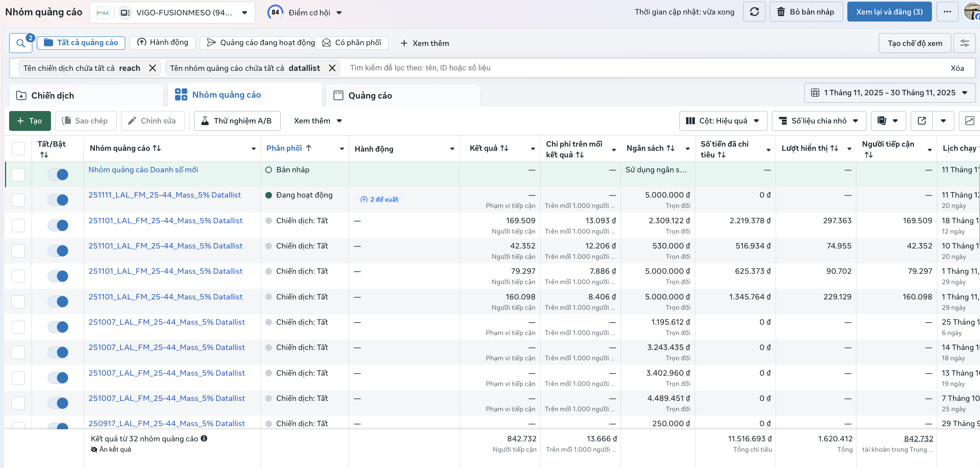Expand the Số liệu chia nhỏ breakdown dropdown
This screenshot has width=980, height=468.
pyautogui.click(x=819, y=121)
